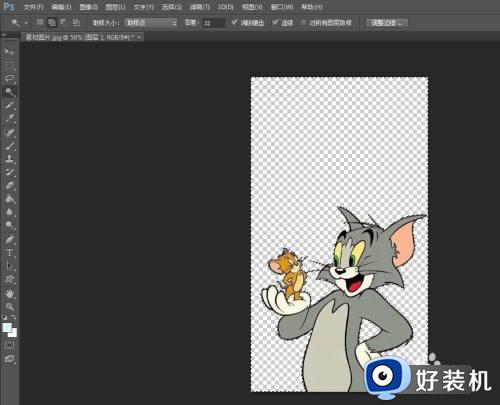Open the 取样大小 sample size dropdown

click(x=150, y=23)
